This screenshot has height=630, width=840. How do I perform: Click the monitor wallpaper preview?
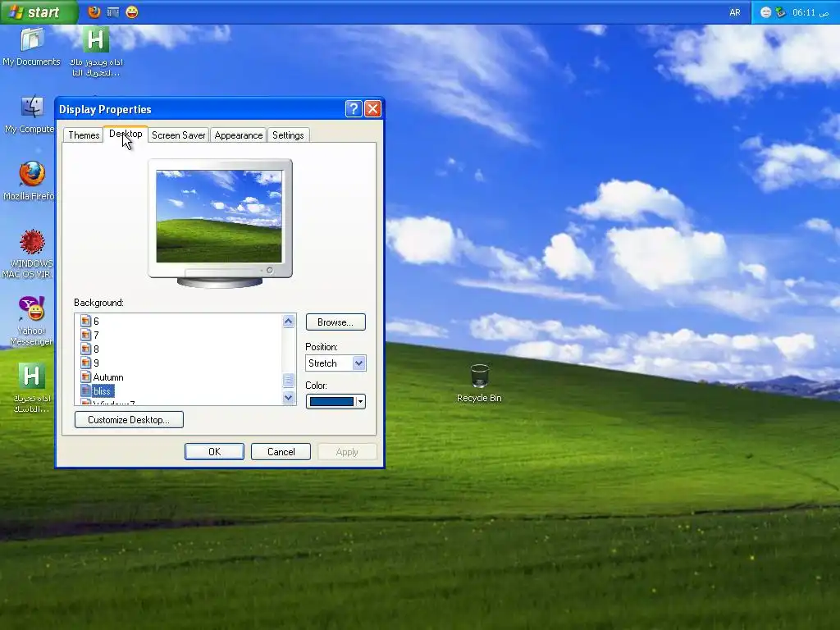pyautogui.click(x=219, y=217)
